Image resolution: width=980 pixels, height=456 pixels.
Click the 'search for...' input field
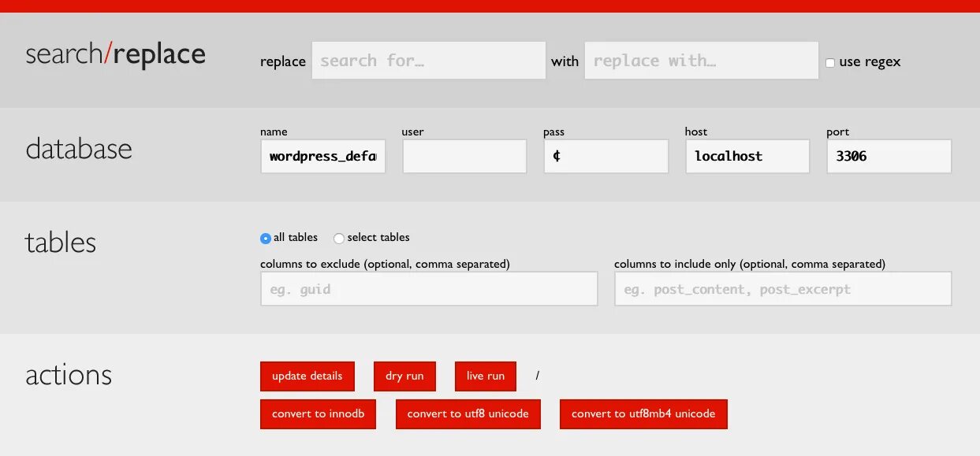428,61
